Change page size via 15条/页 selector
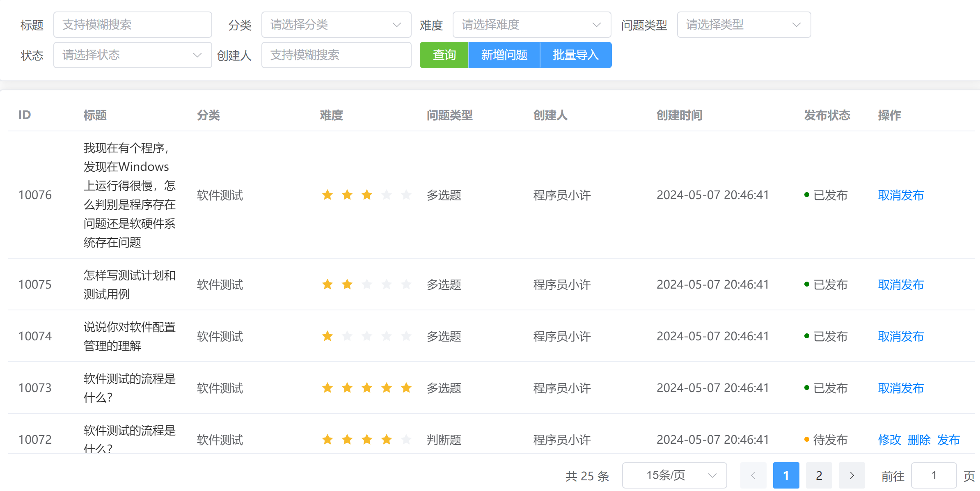The height and width of the screenshot is (491, 980). pyautogui.click(x=674, y=475)
